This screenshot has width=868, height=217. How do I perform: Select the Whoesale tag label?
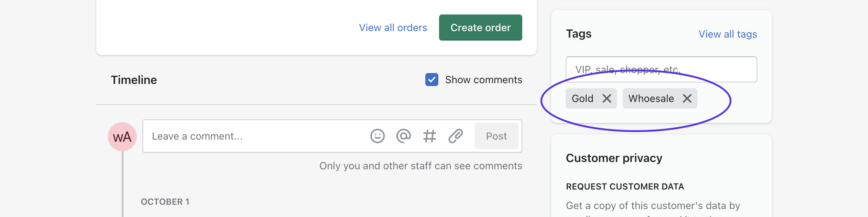click(651, 98)
